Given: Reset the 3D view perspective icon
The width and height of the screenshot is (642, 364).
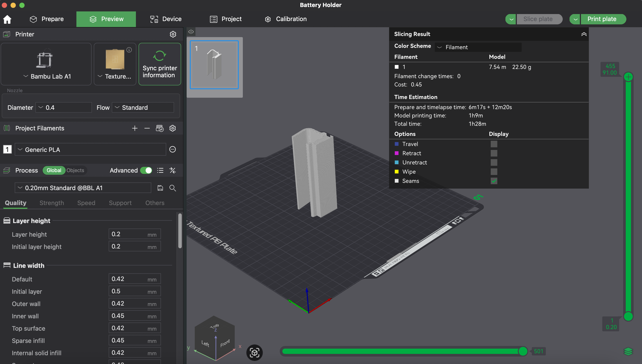Looking at the screenshot, I should 254,353.
